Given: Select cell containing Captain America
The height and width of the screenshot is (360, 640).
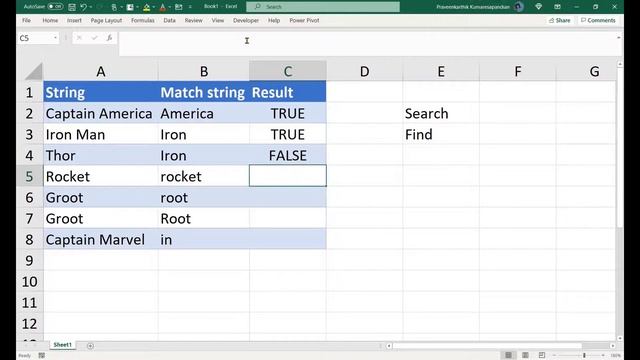Looking at the screenshot, I should [101, 113].
